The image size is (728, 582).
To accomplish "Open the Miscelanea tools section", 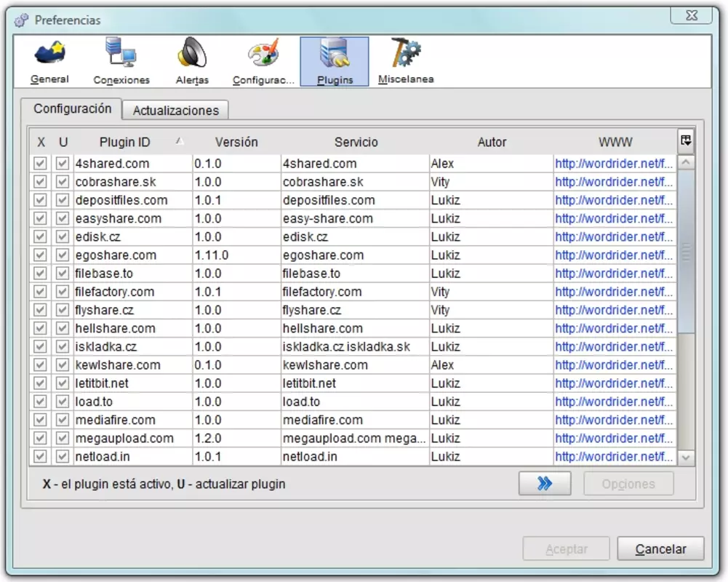I will tap(406, 62).
